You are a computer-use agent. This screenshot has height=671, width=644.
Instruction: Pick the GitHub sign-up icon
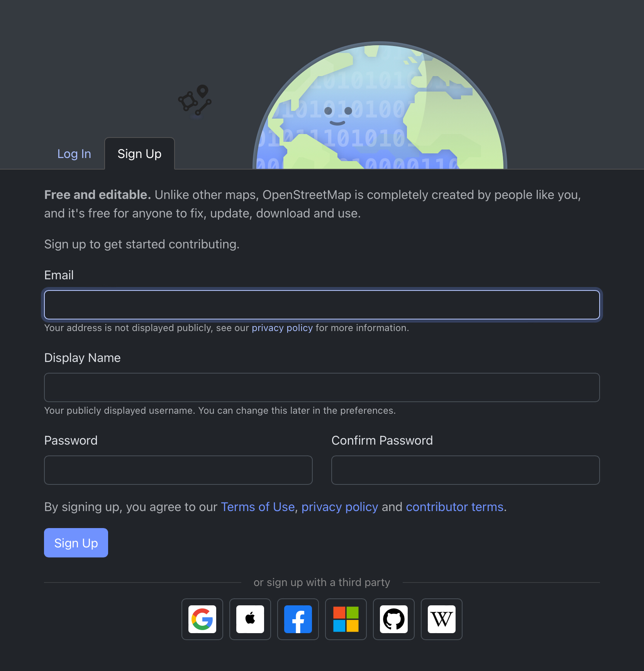point(394,619)
